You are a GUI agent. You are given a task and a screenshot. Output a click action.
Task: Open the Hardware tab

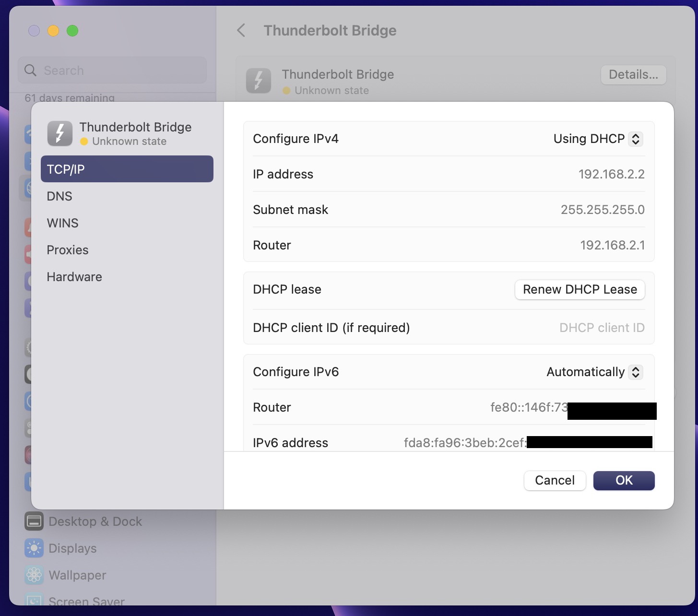[x=127, y=276]
